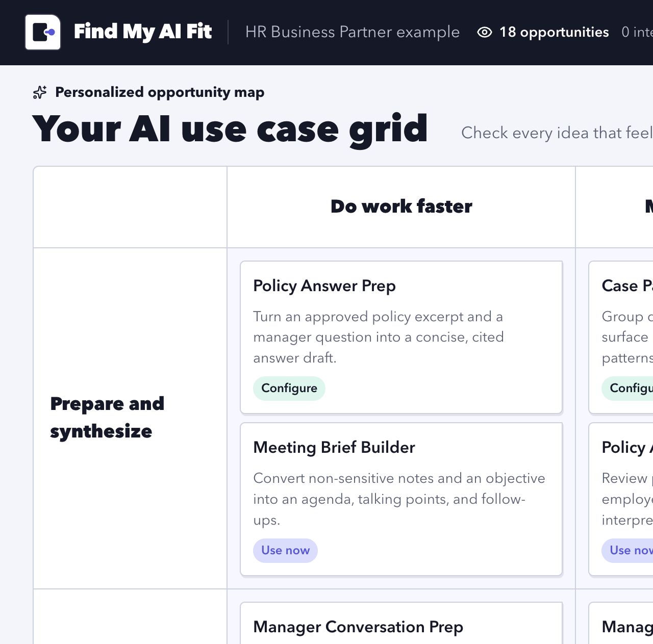Select the Do work faster column header
Viewport: 653px width, 644px height.
click(x=401, y=207)
